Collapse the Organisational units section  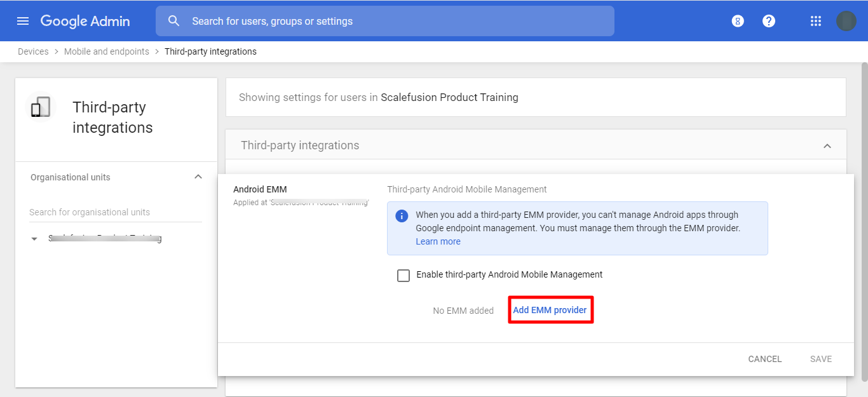click(198, 177)
